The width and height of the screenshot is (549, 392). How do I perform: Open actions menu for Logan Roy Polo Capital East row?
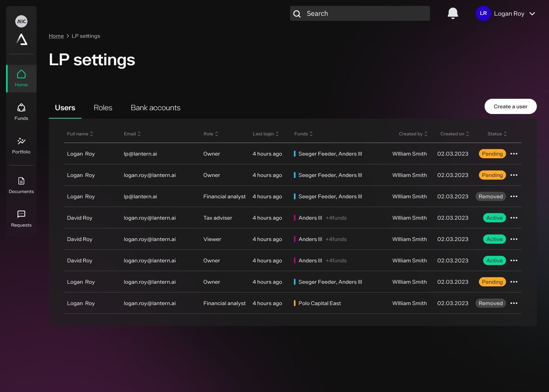pyautogui.click(x=514, y=303)
